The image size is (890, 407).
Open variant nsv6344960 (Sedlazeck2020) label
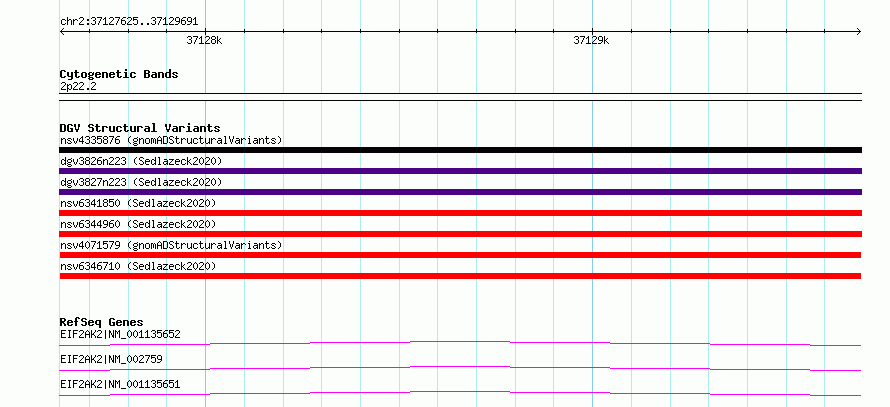point(138,224)
